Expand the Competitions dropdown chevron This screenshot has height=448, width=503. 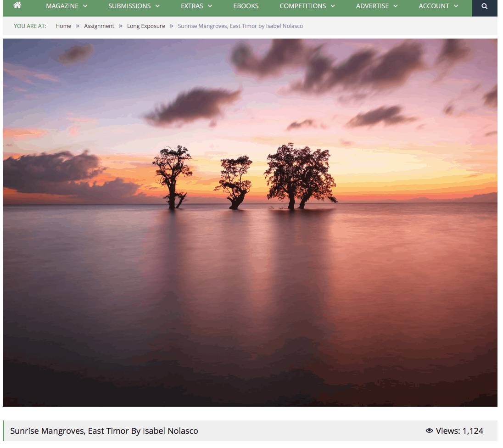(x=333, y=6)
